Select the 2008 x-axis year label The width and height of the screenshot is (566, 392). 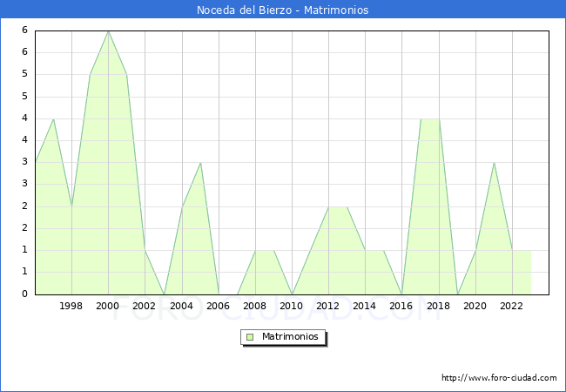[x=255, y=306]
